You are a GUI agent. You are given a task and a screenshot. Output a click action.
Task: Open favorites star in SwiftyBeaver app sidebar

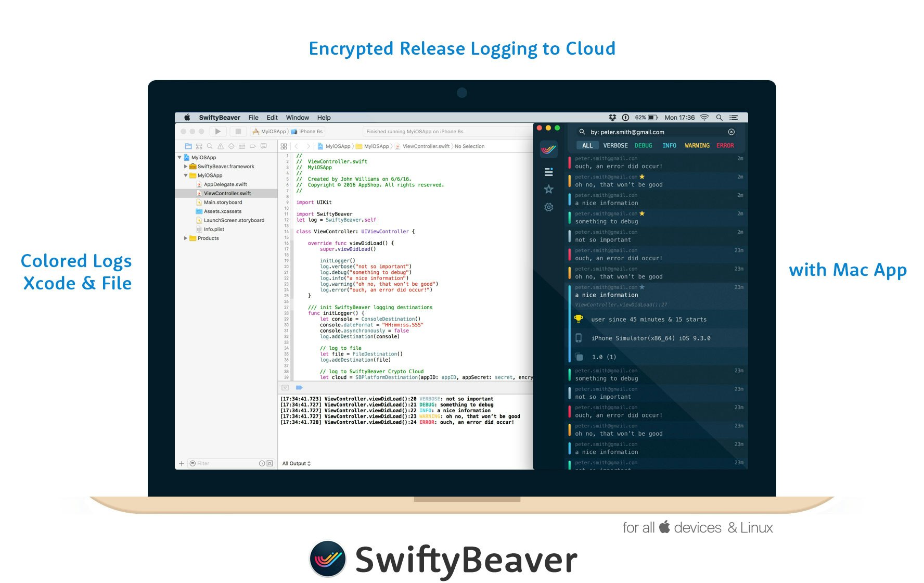[548, 189]
